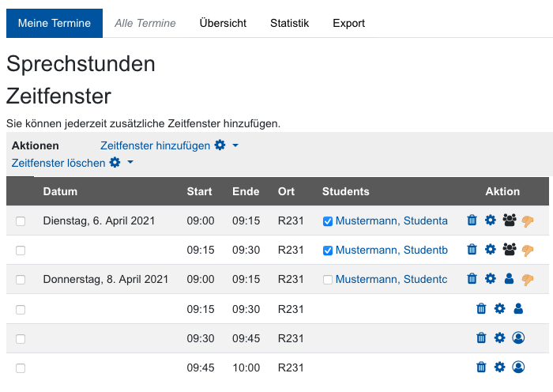Open the Mustermann, Studentb student link

tap(391, 250)
